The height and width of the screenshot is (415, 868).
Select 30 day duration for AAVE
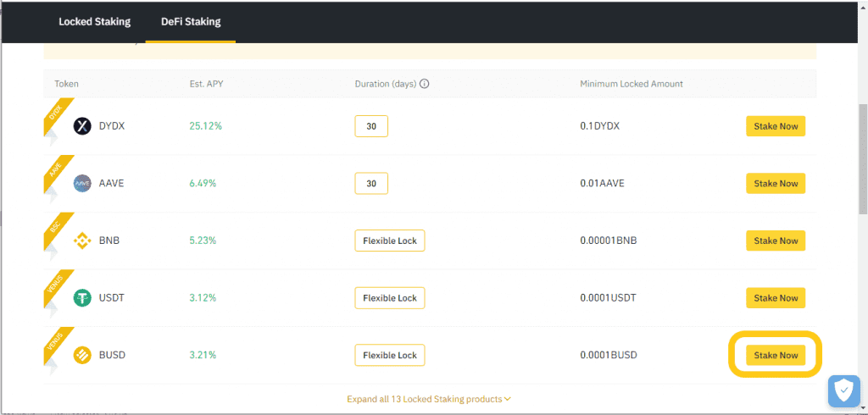pyautogui.click(x=371, y=183)
